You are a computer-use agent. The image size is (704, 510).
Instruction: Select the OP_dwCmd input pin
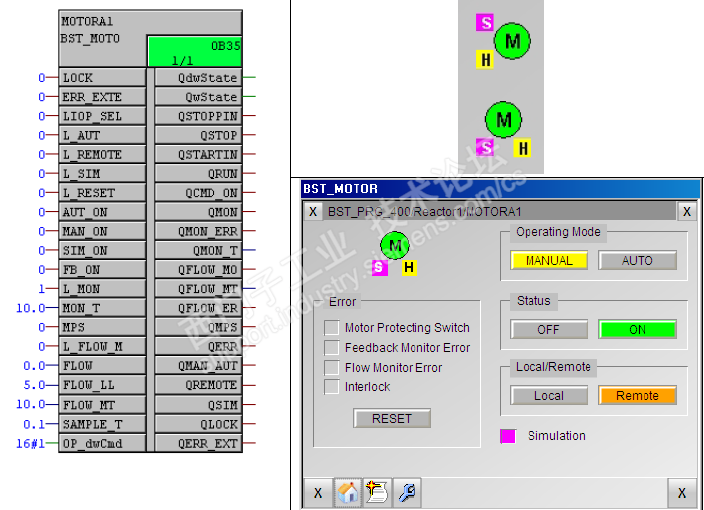102,443
